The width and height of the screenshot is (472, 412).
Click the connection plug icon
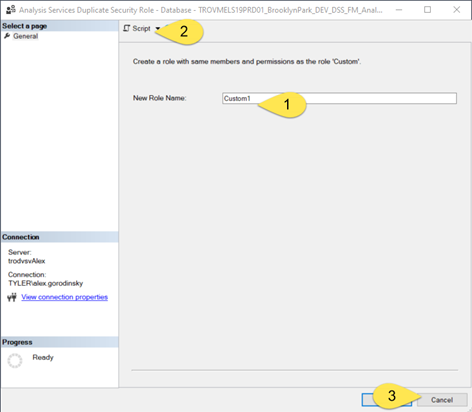pos(12,297)
